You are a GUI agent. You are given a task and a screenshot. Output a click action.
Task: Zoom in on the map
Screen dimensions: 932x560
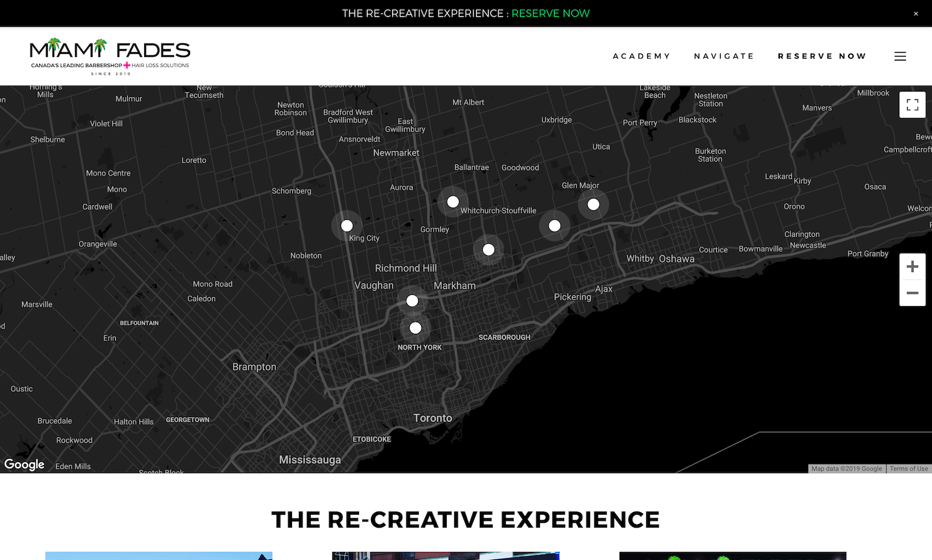click(x=912, y=267)
